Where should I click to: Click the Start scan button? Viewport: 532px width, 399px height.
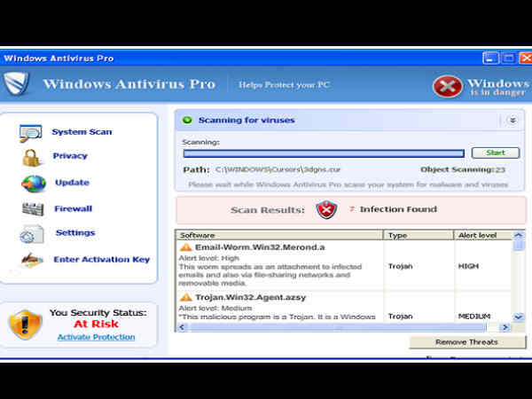coord(496,153)
